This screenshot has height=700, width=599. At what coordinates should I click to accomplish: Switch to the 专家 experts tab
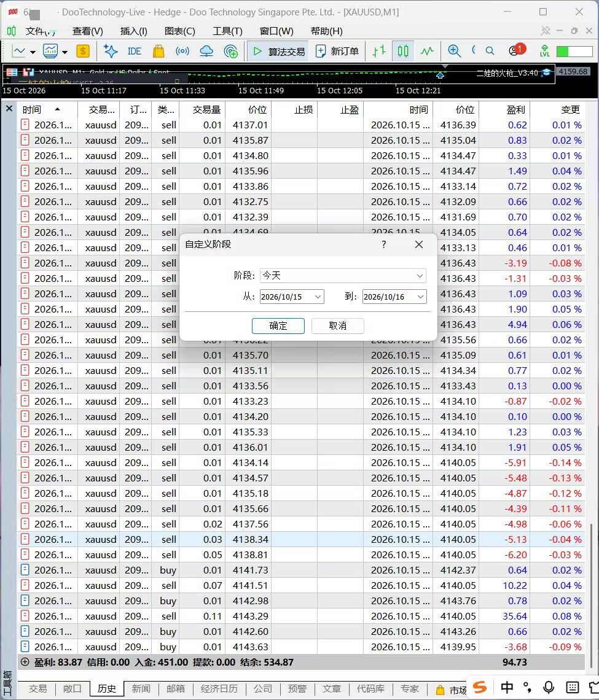(410, 688)
